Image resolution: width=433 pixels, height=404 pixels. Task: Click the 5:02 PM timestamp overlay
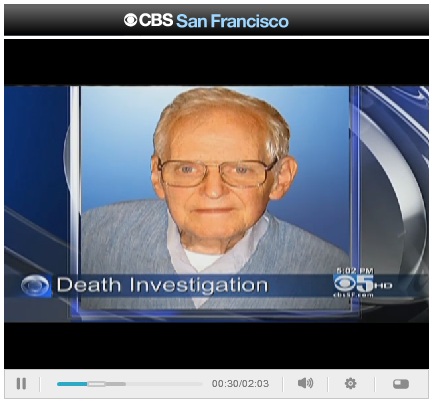[x=355, y=270]
